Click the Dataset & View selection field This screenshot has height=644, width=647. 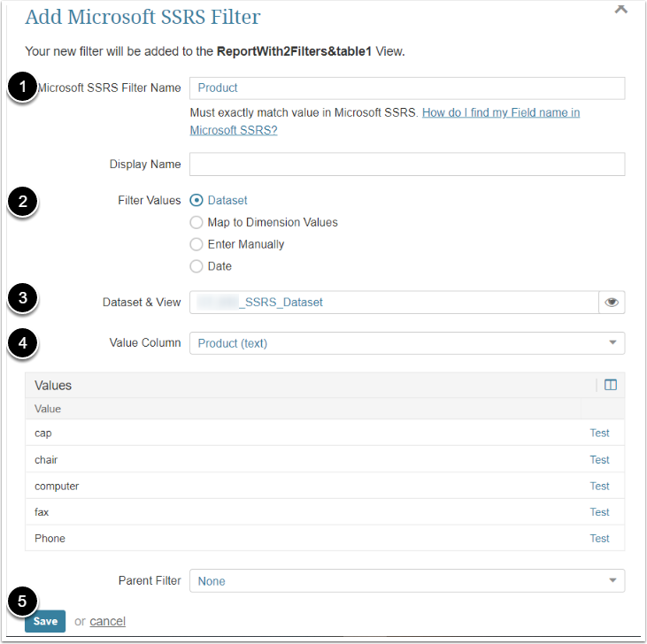(x=394, y=303)
